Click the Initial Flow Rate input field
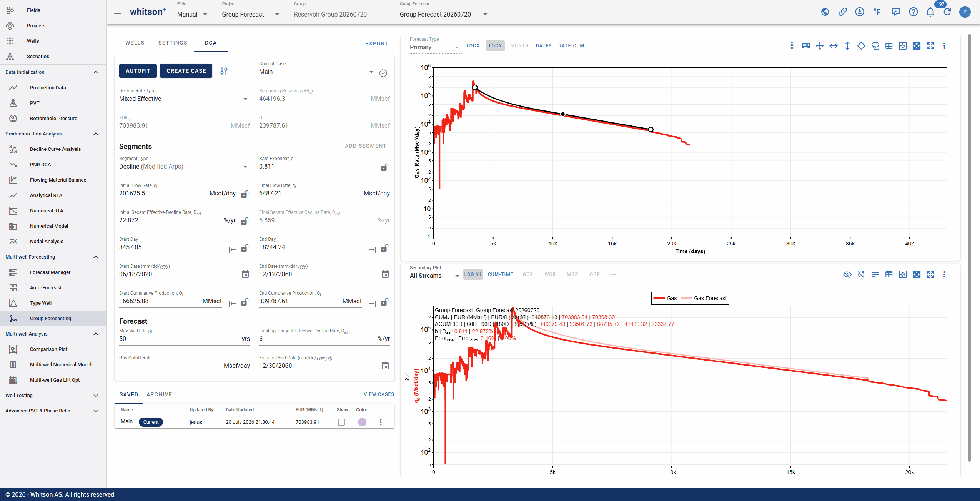 coord(178,194)
